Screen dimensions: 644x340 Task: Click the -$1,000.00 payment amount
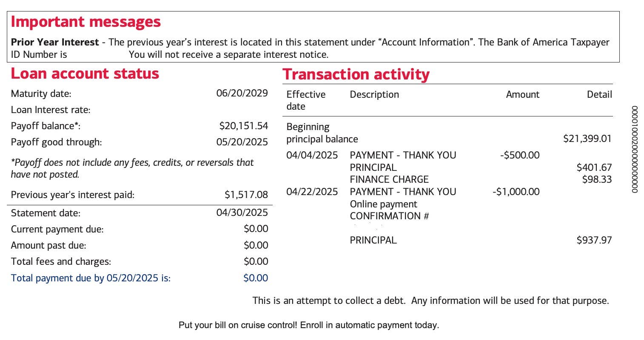coord(516,192)
